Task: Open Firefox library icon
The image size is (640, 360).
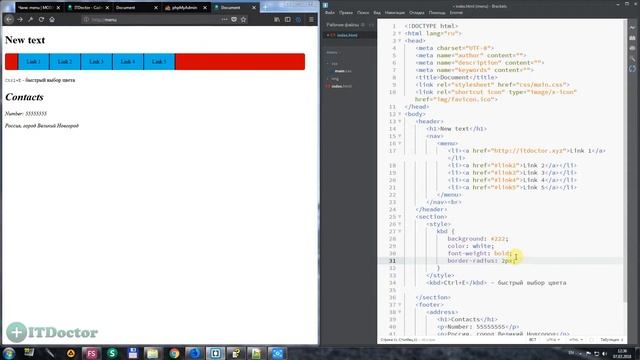Action: point(277,19)
